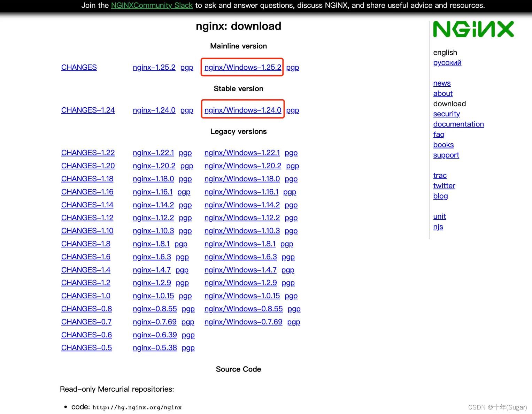Open CHANGES-1.10 link
Image resolution: width=532 pixels, height=414 pixels.
[x=87, y=231]
